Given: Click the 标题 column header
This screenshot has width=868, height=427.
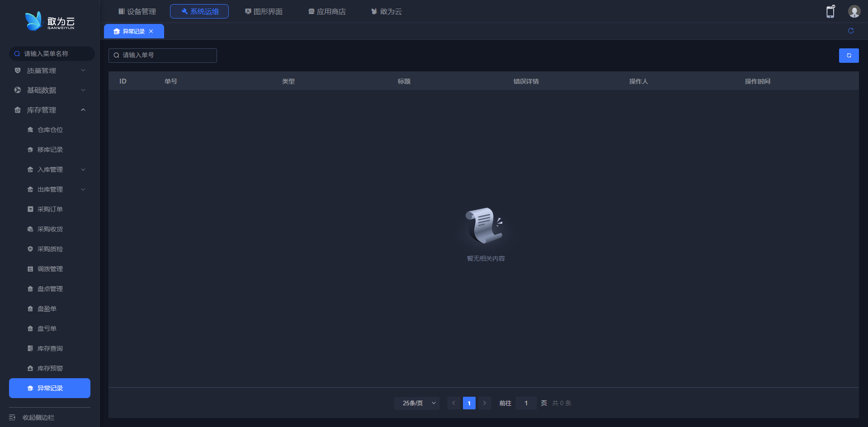Looking at the screenshot, I should [404, 81].
